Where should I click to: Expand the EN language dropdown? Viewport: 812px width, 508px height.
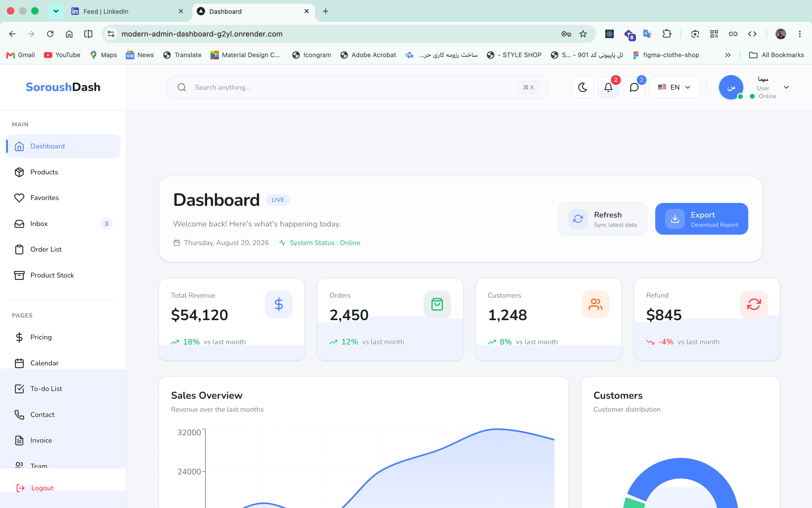tap(675, 87)
